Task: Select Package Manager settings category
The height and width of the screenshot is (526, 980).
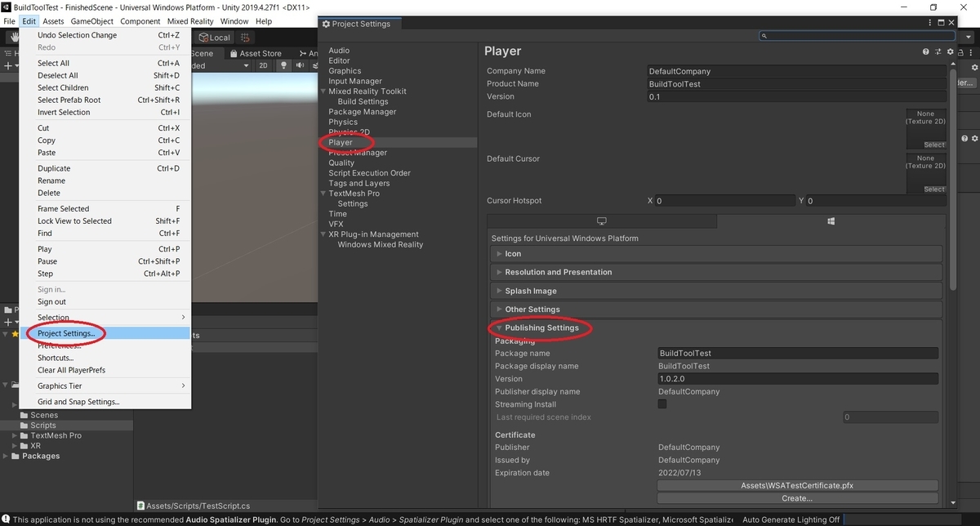Action: 363,112
